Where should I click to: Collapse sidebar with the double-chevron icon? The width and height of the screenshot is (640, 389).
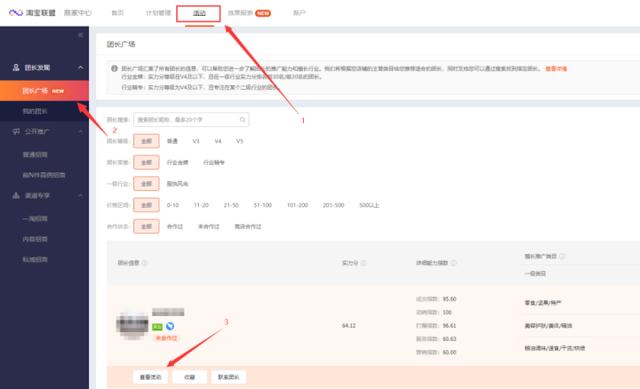[x=80, y=35]
